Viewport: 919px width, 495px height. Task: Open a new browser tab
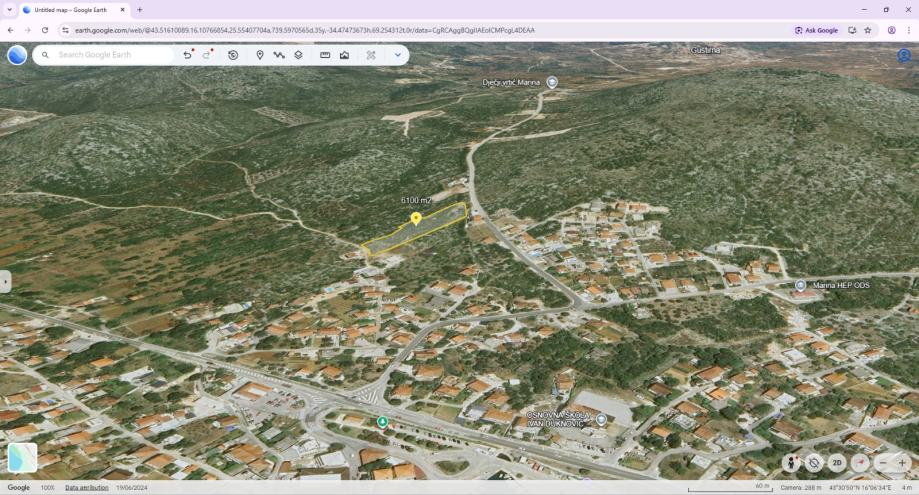(139, 10)
